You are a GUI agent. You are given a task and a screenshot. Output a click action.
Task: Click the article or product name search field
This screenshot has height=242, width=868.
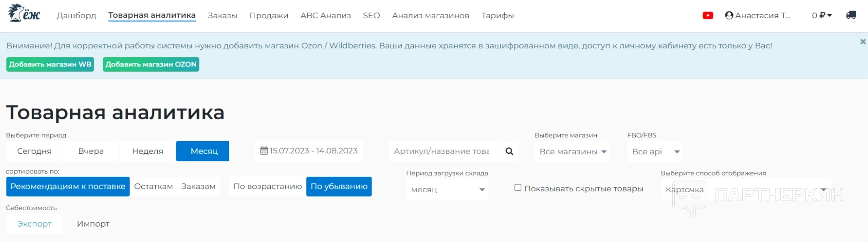(441, 151)
